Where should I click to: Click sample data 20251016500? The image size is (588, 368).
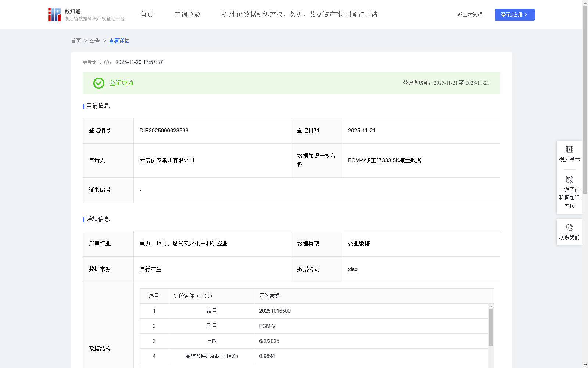pyautogui.click(x=275, y=311)
